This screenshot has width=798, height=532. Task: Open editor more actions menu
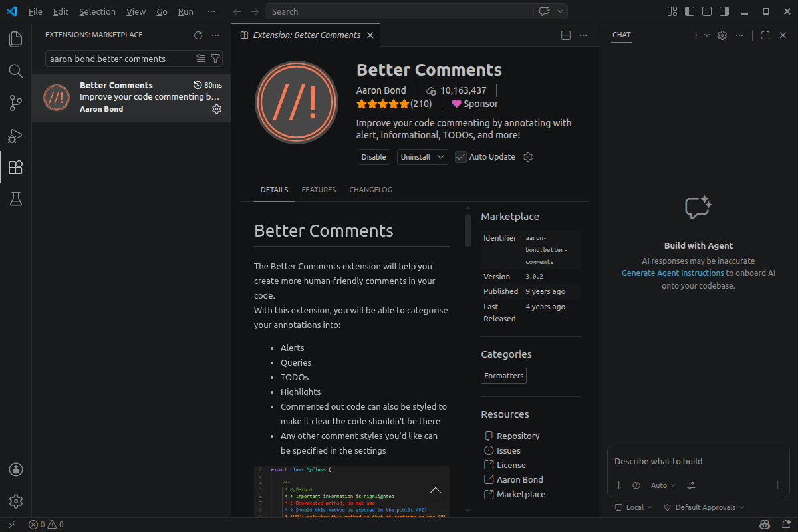click(x=583, y=35)
